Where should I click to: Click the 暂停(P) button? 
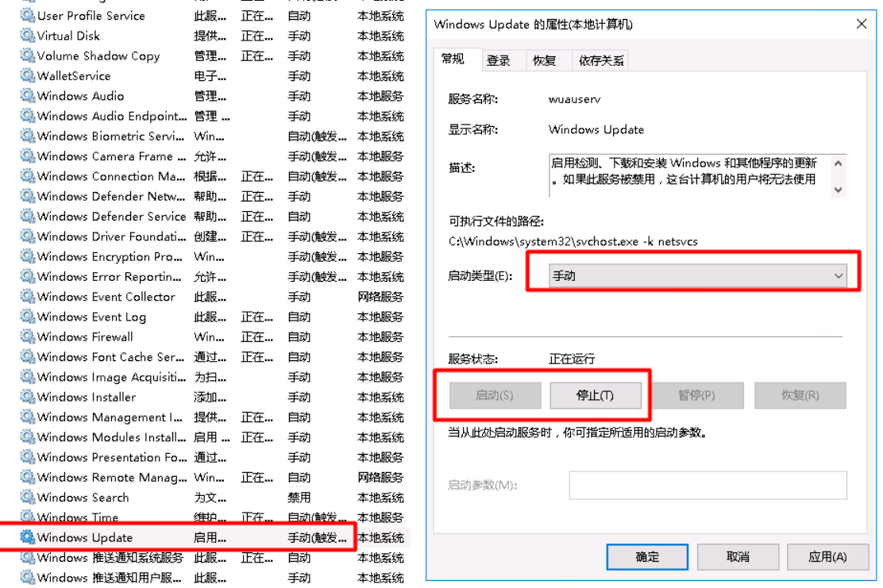[x=696, y=395]
